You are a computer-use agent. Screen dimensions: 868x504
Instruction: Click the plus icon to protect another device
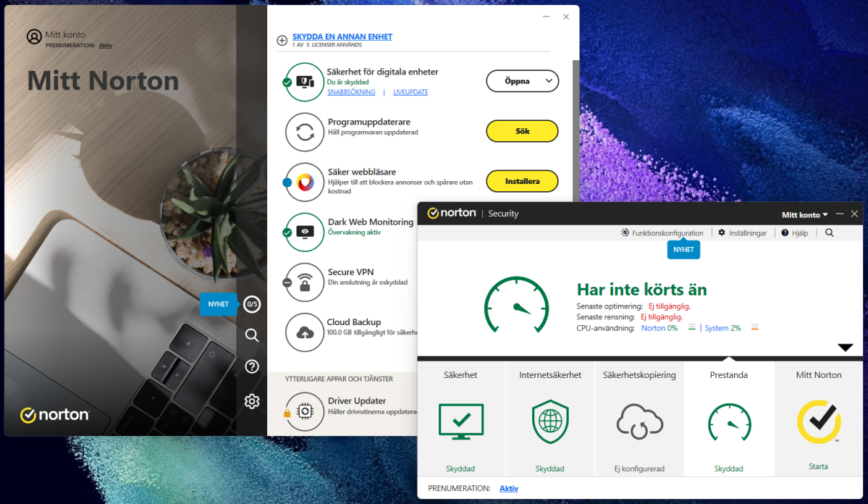(x=282, y=41)
